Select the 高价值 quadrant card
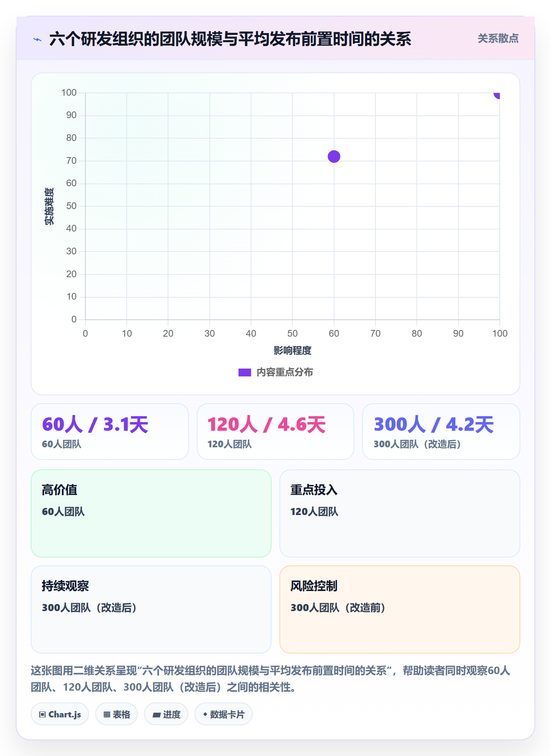Image resolution: width=551 pixels, height=756 pixels. pos(151,513)
